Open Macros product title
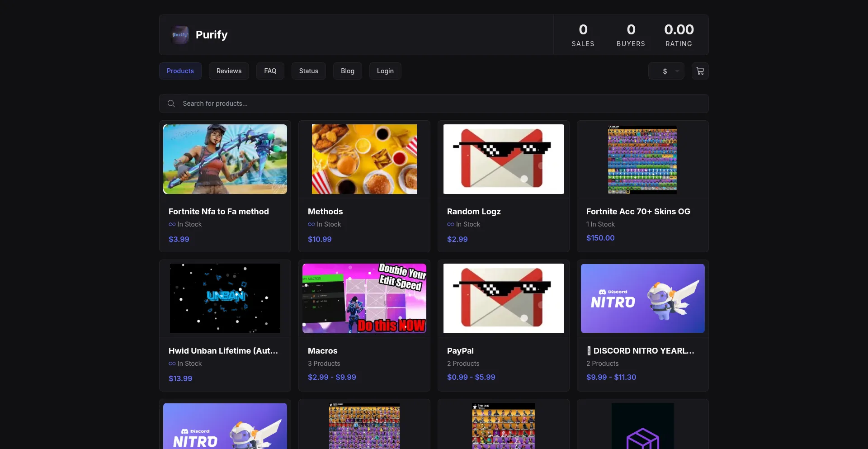The width and height of the screenshot is (868, 449). [x=322, y=351]
